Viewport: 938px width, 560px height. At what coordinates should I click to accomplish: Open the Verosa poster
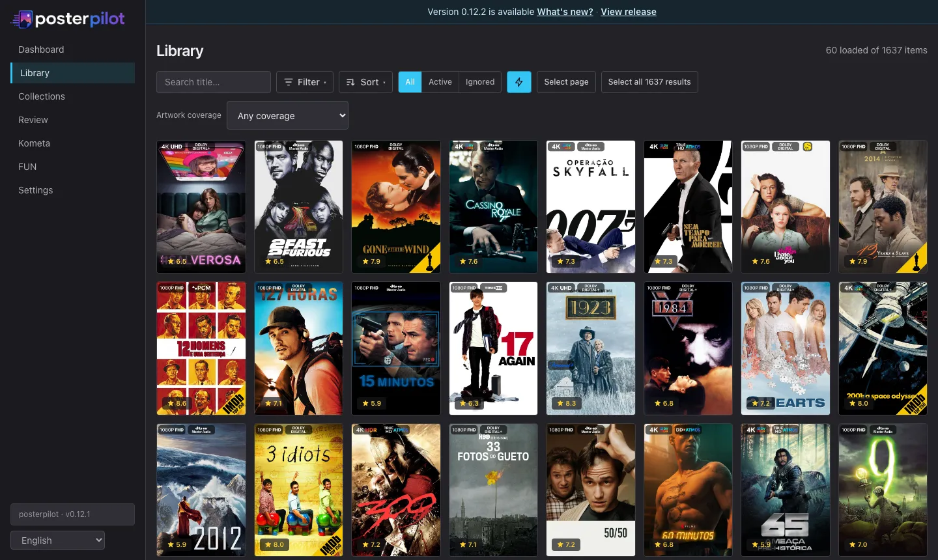[x=201, y=206]
